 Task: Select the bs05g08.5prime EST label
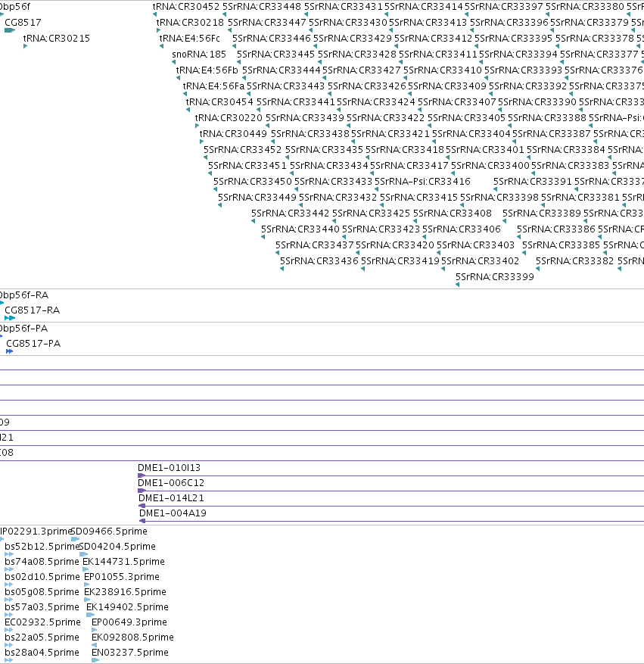click(42, 592)
